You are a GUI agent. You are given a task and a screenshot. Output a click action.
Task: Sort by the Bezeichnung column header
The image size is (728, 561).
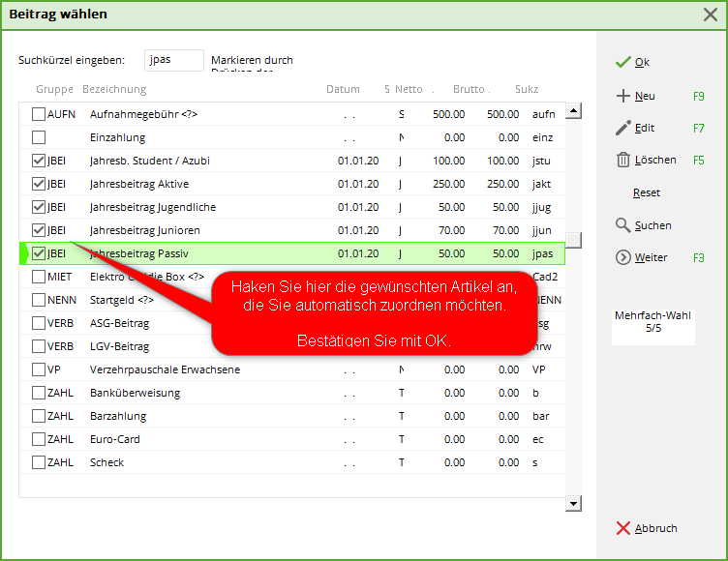pyautogui.click(x=114, y=89)
